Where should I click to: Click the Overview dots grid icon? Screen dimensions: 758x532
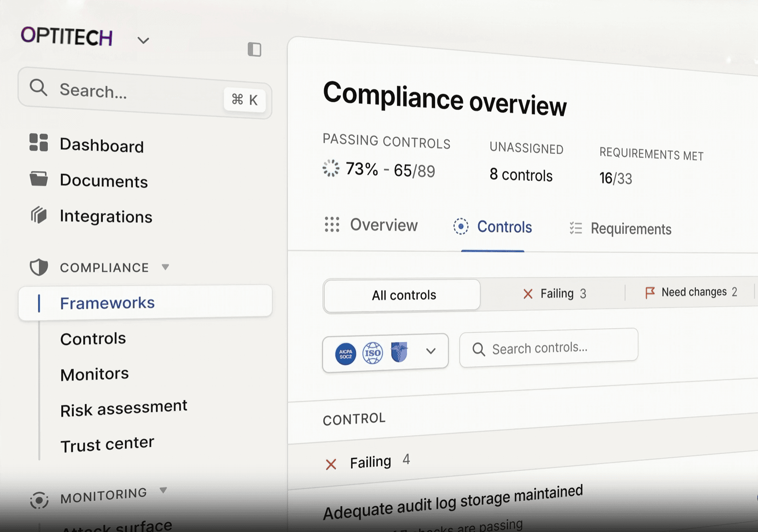point(332,224)
